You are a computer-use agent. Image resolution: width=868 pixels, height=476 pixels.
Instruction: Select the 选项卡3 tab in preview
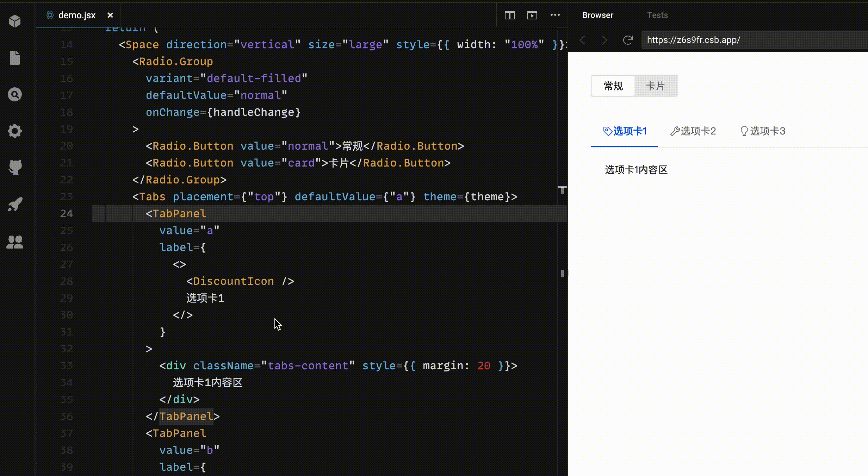762,131
